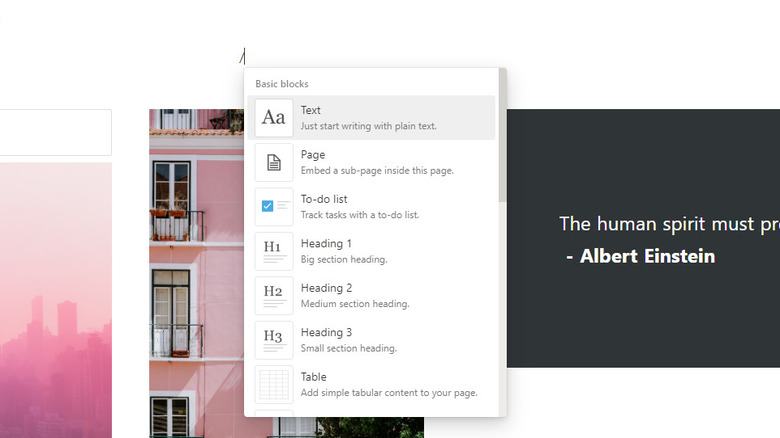The height and width of the screenshot is (438, 780).
Task: Click the 'Aa' Text block icon
Action: (273, 118)
